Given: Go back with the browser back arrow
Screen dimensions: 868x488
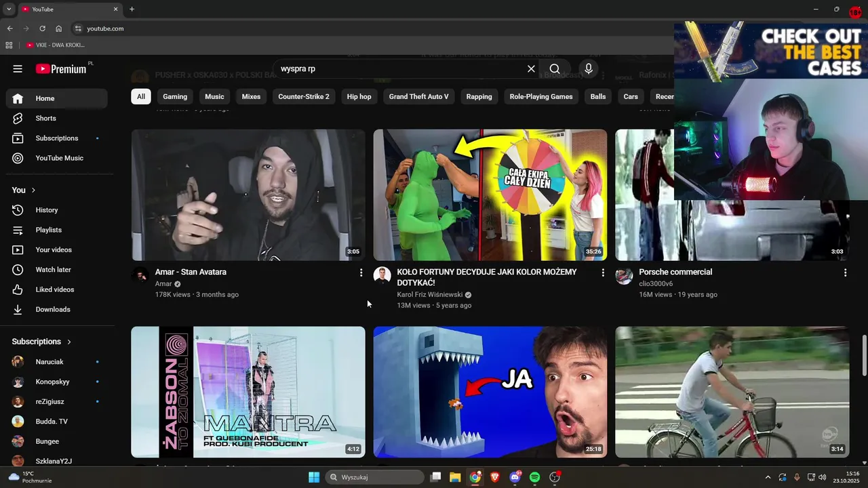Looking at the screenshot, I should [x=9, y=28].
